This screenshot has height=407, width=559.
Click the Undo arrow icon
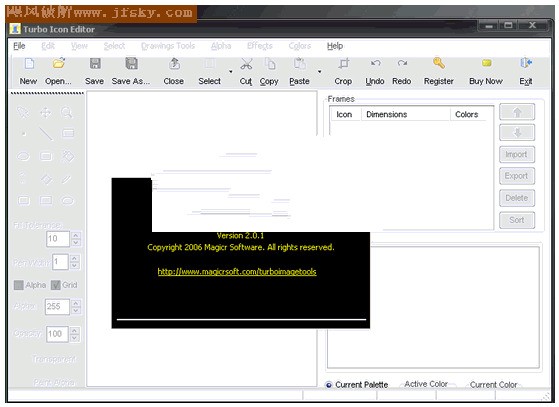tap(375, 63)
